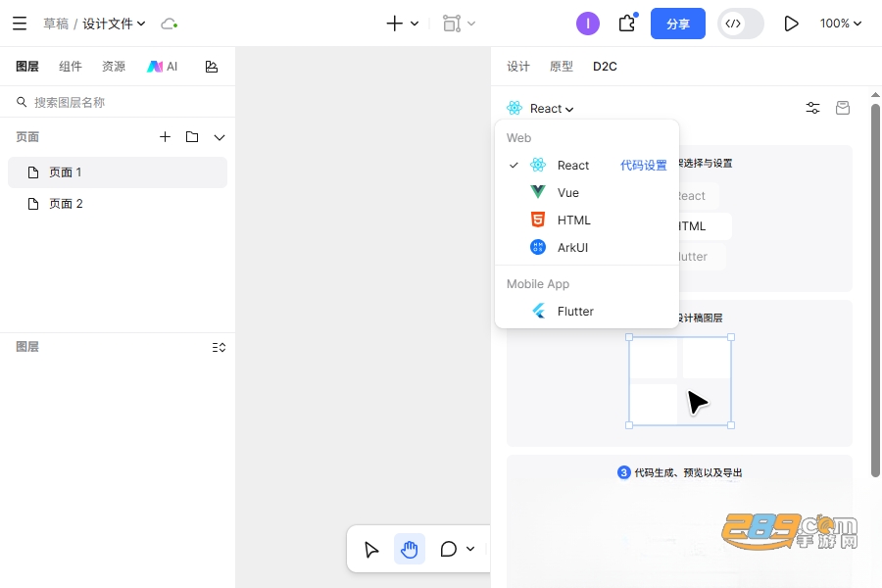The width and height of the screenshot is (882, 588).
Task: Open the purple user avatar
Action: point(588,24)
